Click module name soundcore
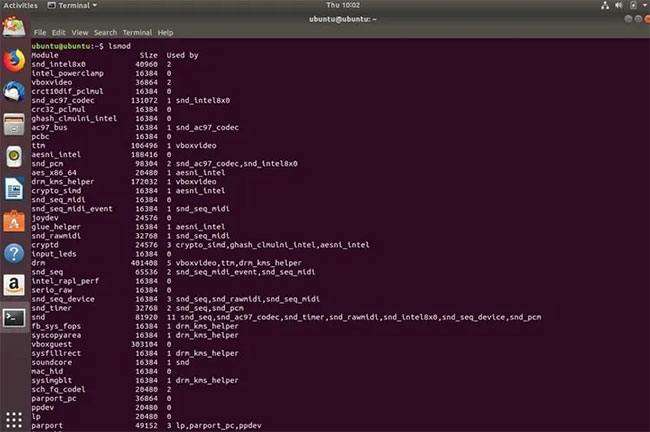The height and width of the screenshot is (432, 650). [x=52, y=362]
